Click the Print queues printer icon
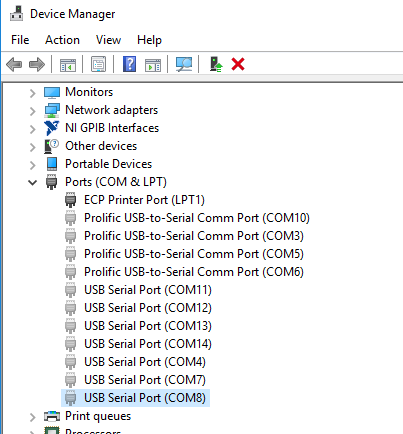 coord(52,416)
